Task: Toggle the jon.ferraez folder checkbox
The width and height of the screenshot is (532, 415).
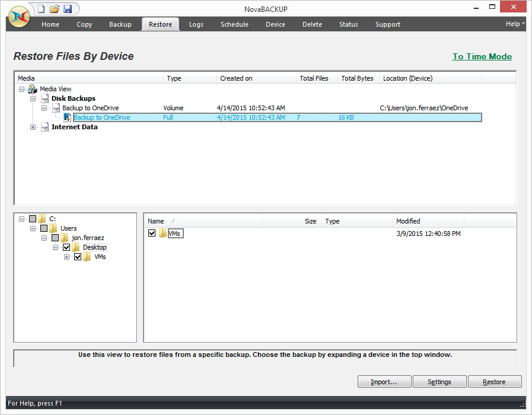Action: click(x=55, y=238)
